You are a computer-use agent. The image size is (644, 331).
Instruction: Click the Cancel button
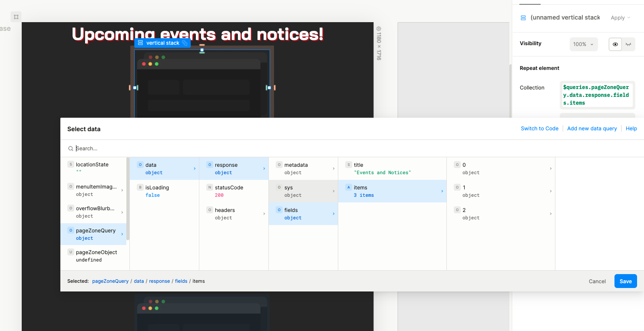click(x=597, y=281)
